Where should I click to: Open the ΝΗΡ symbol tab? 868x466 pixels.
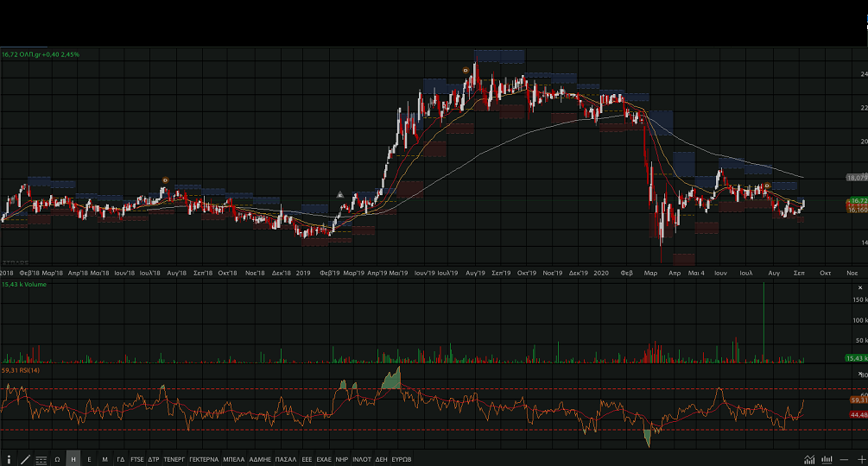[341, 459]
